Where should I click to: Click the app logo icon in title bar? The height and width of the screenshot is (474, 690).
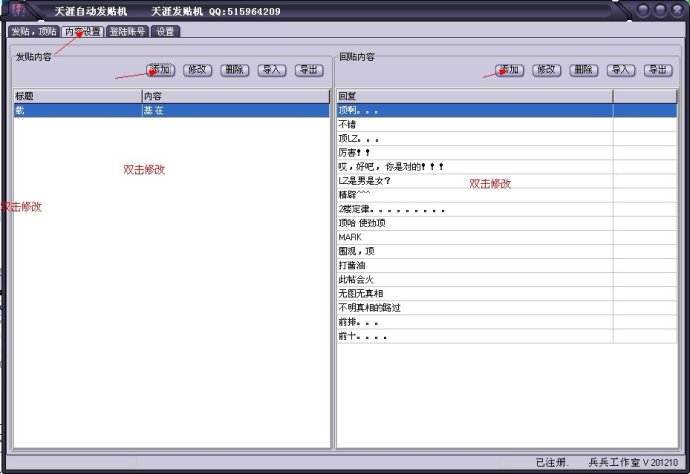pyautogui.click(x=18, y=9)
